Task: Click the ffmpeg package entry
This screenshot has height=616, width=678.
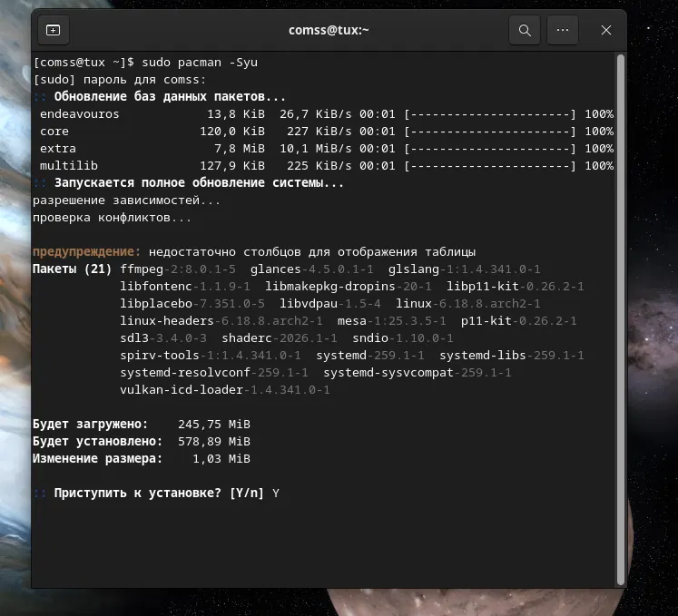Action: point(178,269)
